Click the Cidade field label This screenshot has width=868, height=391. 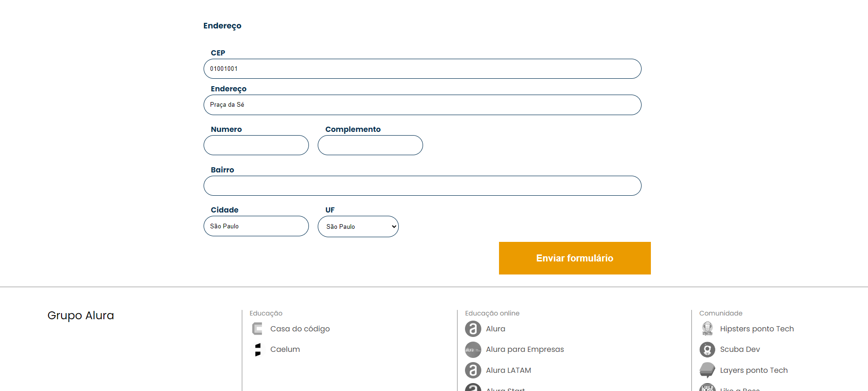click(x=225, y=210)
